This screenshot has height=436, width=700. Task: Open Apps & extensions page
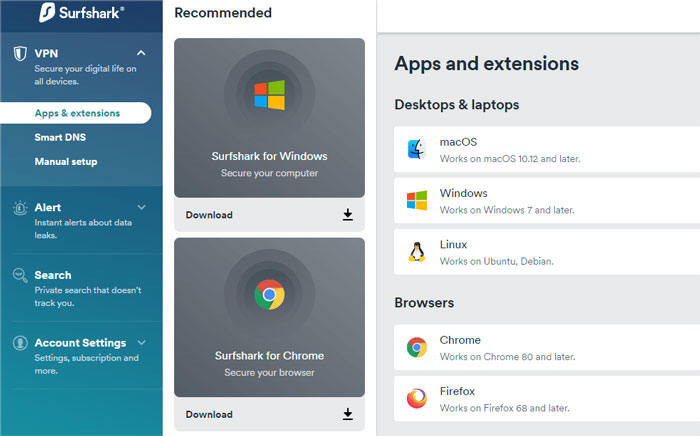click(76, 113)
